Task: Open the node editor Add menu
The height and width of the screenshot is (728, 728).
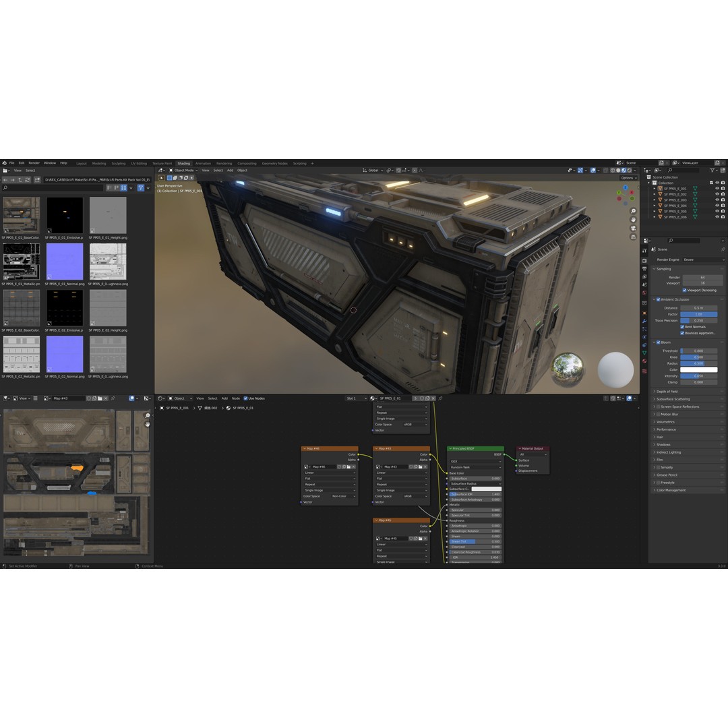Action: [x=224, y=398]
